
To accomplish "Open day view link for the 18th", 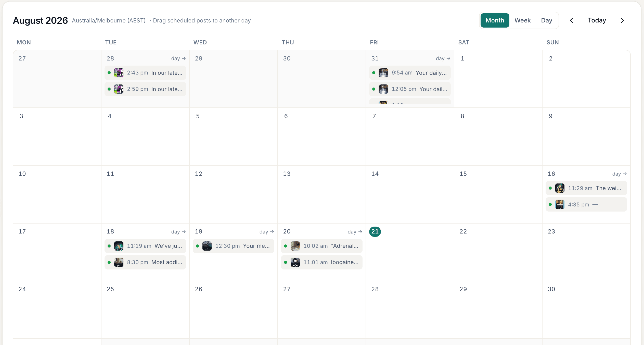I will pyautogui.click(x=178, y=232).
